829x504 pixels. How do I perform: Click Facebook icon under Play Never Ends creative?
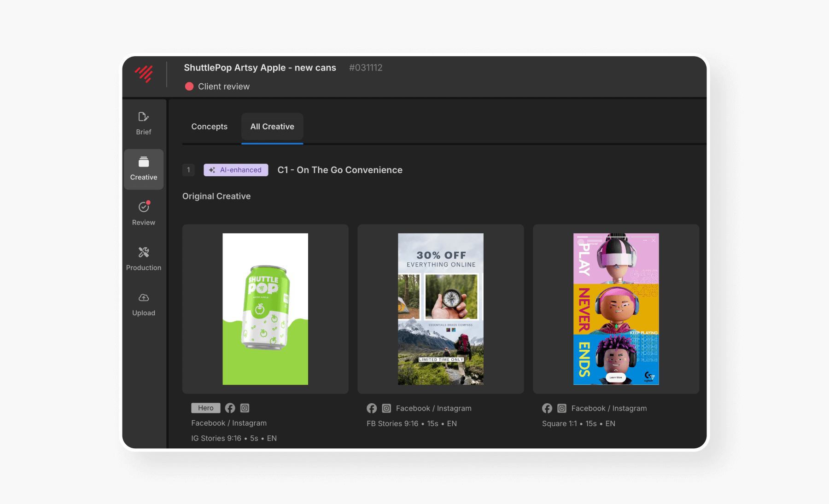[547, 408]
